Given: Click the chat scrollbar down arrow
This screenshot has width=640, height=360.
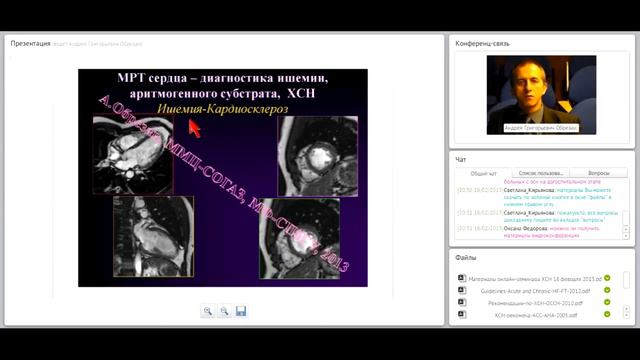Looking at the screenshot, I should 626,236.
